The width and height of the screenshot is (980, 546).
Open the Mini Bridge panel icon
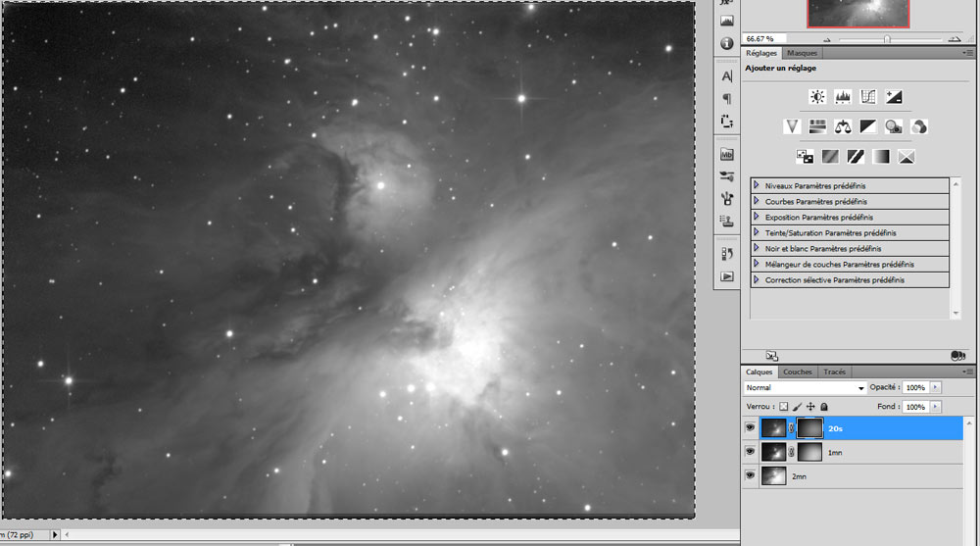point(727,155)
